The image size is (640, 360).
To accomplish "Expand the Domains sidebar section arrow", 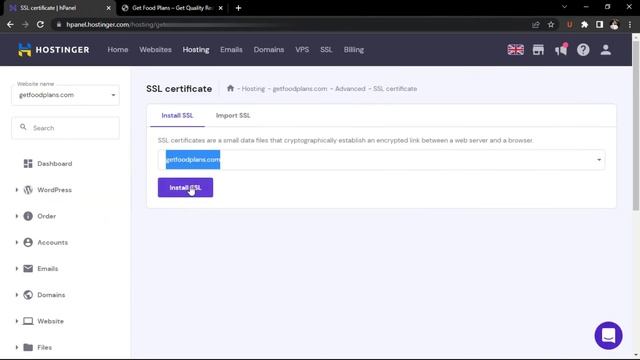I will tap(17, 295).
